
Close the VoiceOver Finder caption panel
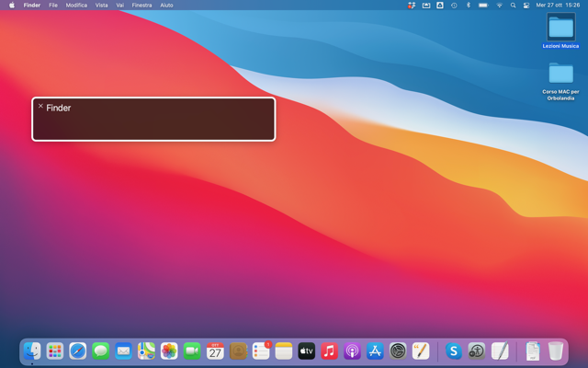[x=40, y=106]
